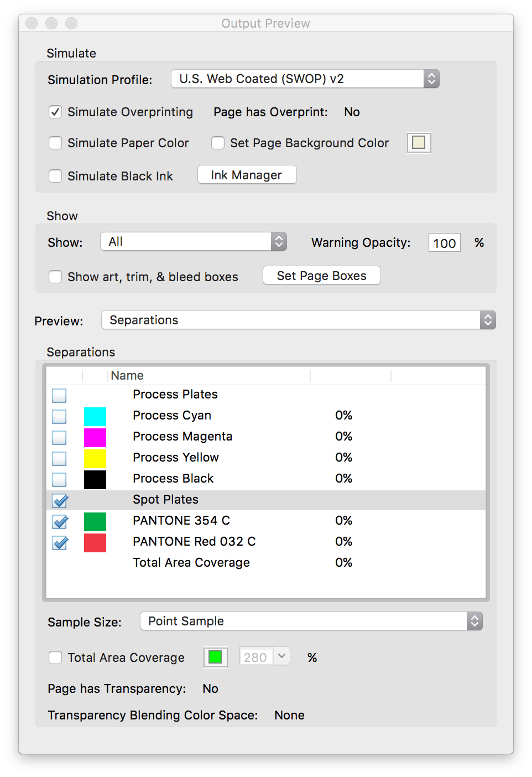
Task: Click the Set Page Boxes button
Action: pyautogui.click(x=321, y=275)
